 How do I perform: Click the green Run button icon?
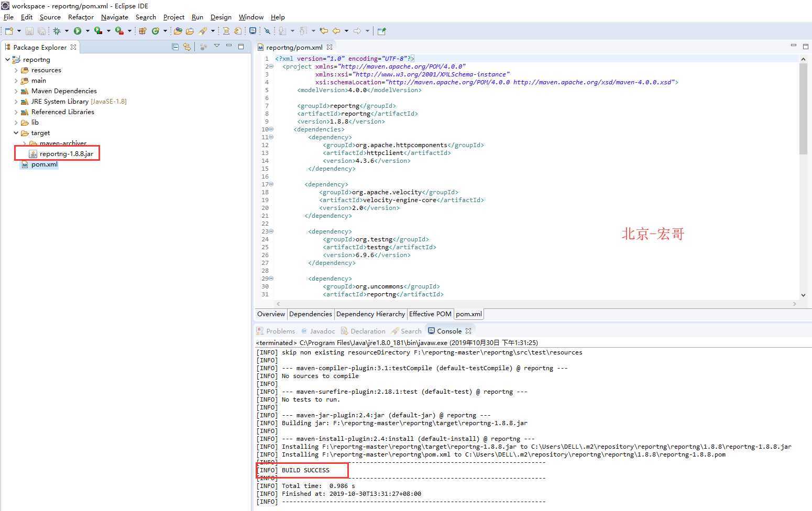(78, 31)
